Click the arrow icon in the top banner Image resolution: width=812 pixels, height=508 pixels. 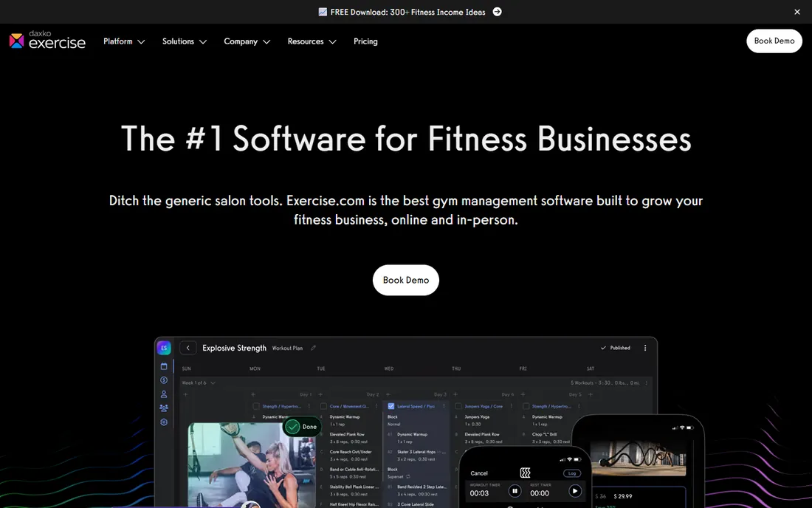(x=497, y=11)
